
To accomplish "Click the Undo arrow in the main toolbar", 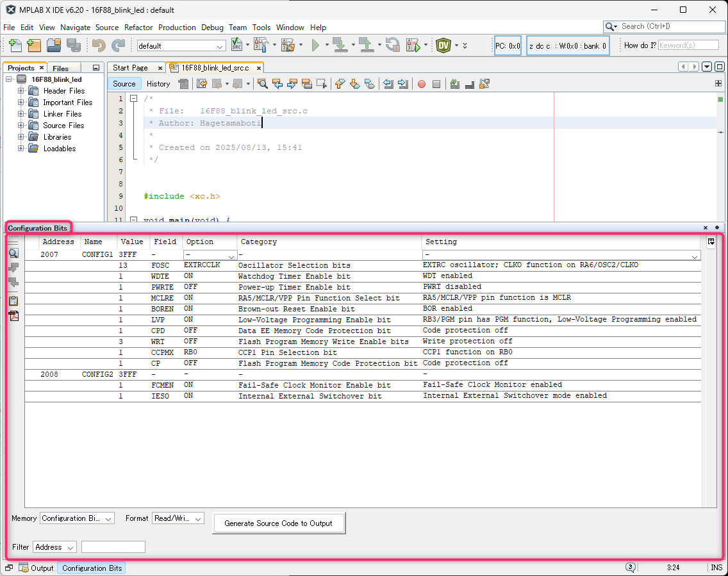I will (98, 45).
